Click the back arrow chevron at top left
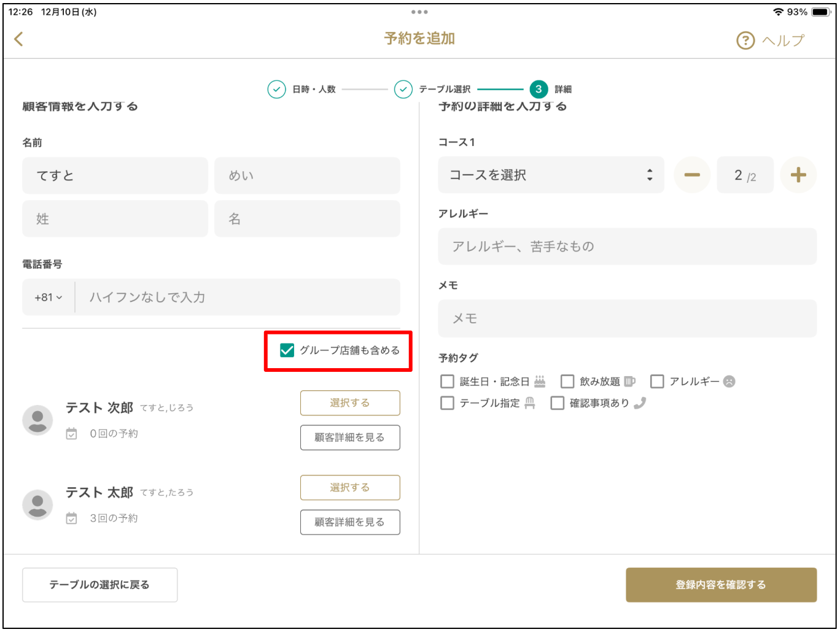 coord(19,39)
